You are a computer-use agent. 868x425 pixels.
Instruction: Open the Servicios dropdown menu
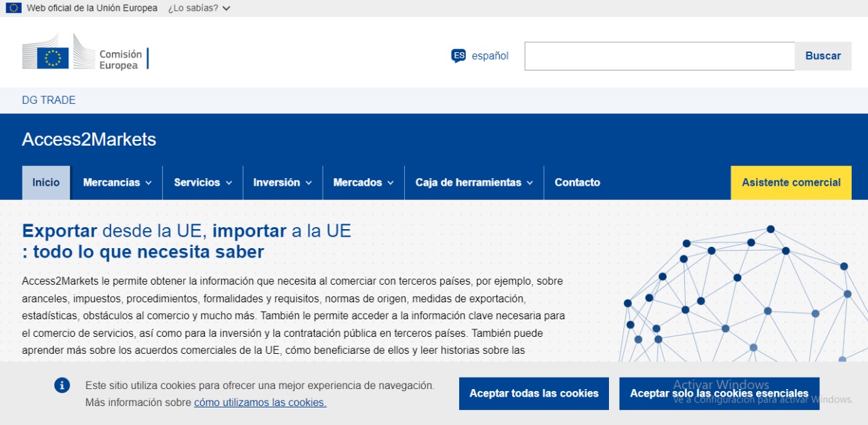tap(202, 182)
